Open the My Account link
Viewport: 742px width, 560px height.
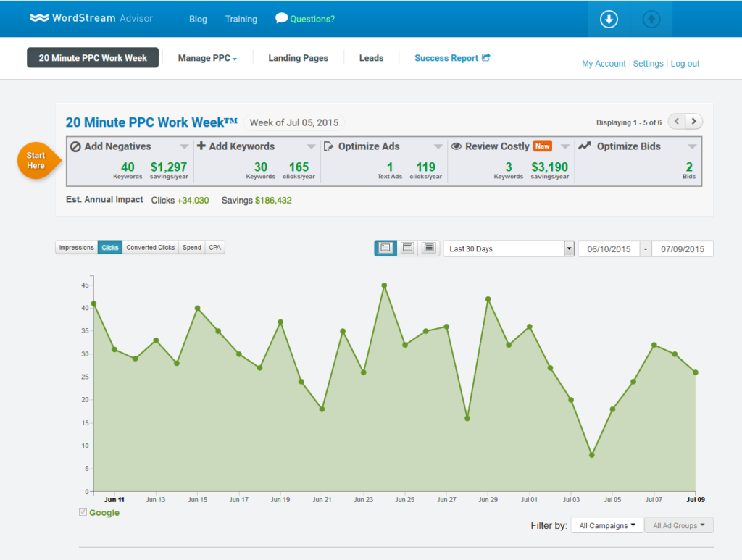(x=604, y=63)
